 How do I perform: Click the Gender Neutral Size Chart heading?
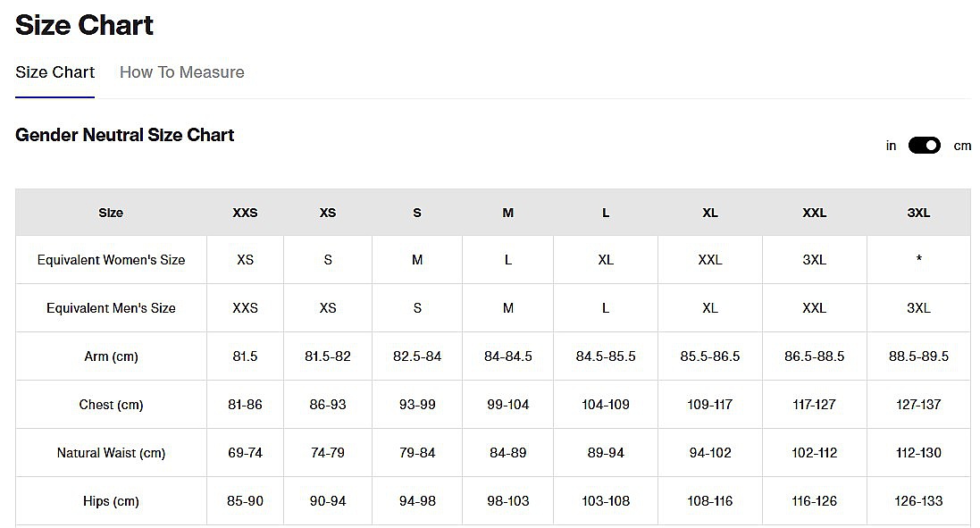tap(124, 135)
